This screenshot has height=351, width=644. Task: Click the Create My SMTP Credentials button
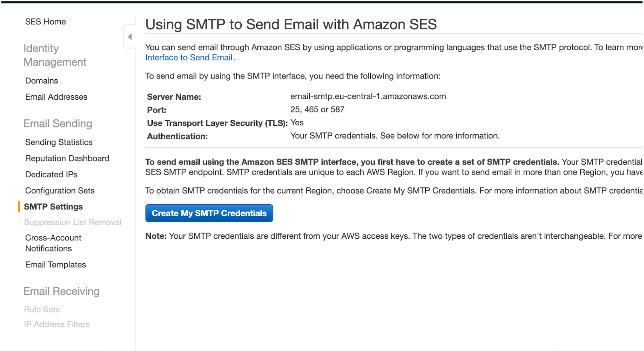(x=209, y=213)
